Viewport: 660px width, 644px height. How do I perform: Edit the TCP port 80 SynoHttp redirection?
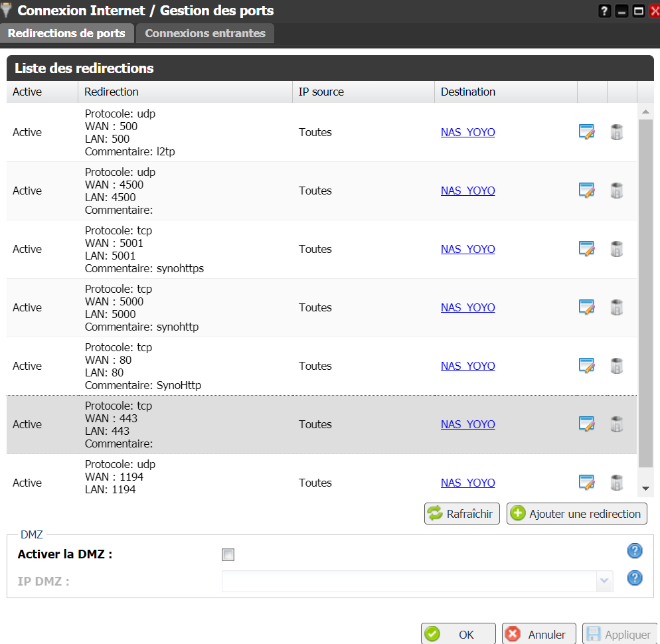[x=586, y=366]
